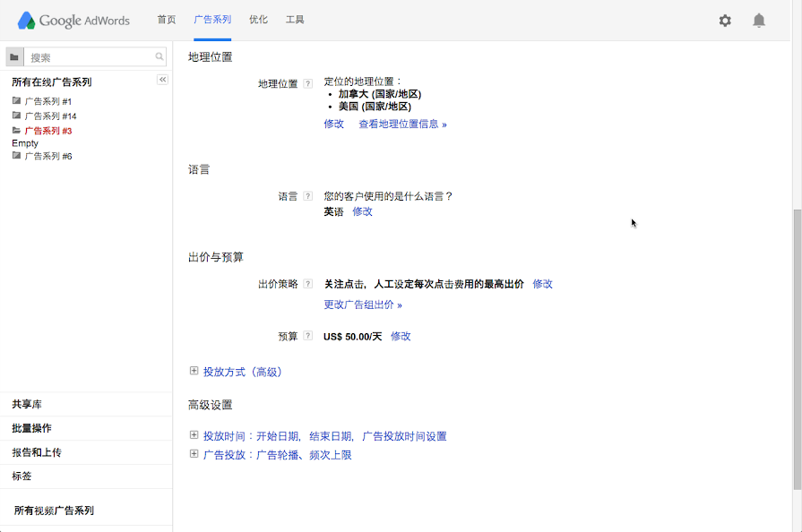
Task: Expand 投放方式（高级）section
Action: (x=194, y=371)
